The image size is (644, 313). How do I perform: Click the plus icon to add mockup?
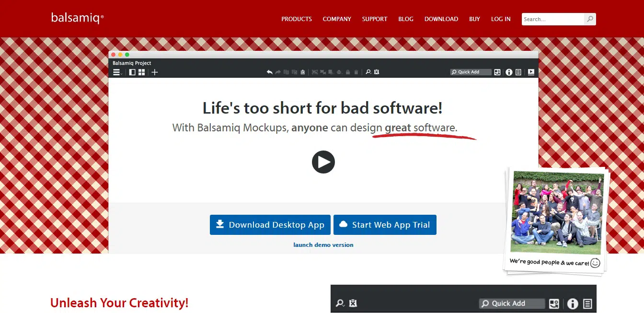point(154,72)
